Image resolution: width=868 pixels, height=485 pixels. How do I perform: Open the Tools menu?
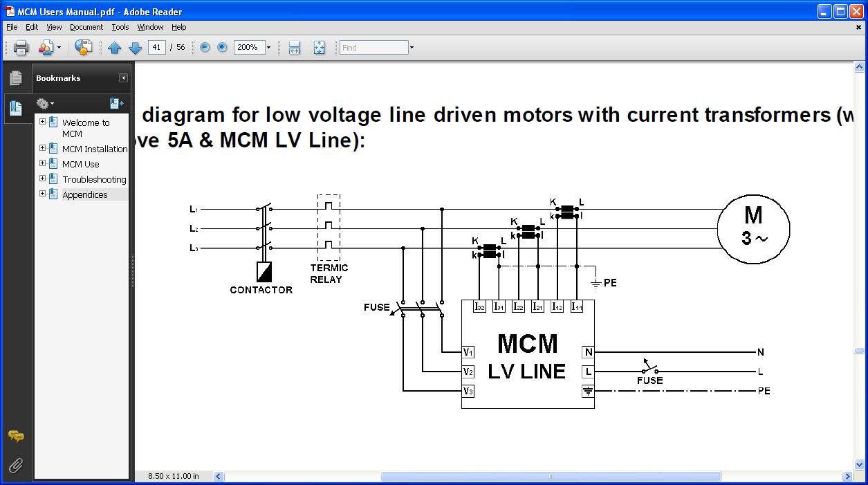click(120, 27)
